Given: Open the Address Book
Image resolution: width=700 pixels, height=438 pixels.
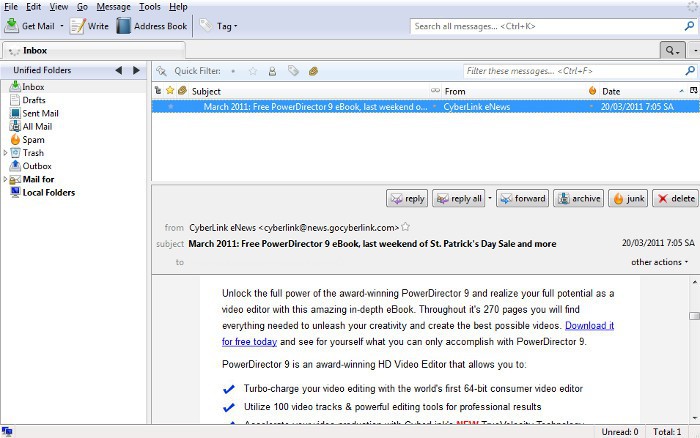Looking at the screenshot, I should click(152, 26).
